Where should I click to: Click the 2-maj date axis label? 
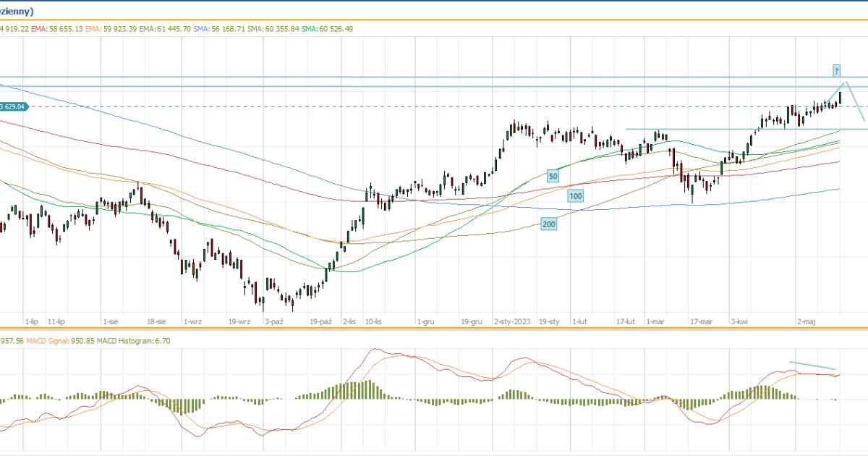[807, 321]
